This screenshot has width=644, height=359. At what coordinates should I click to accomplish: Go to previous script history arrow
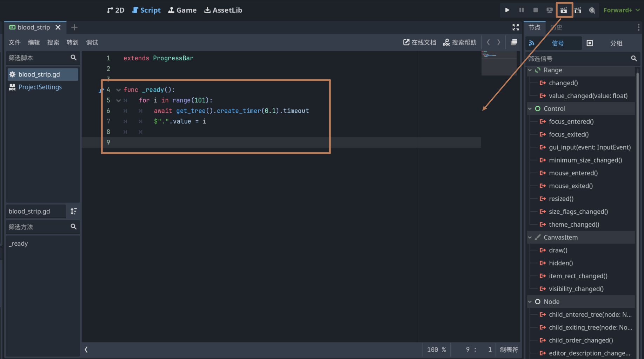point(488,42)
